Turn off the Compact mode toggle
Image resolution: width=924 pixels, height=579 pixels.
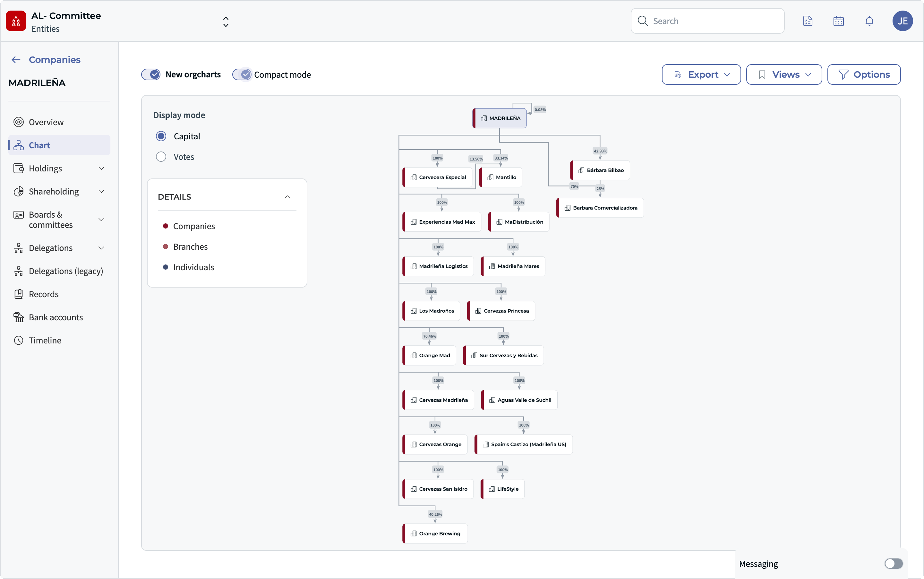pyautogui.click(x=242, y=74)
